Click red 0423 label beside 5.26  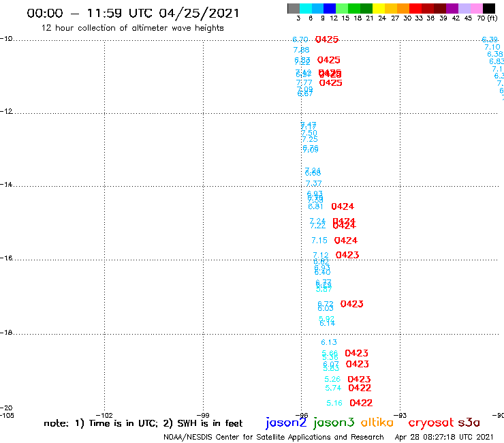(x=360, y=380)
